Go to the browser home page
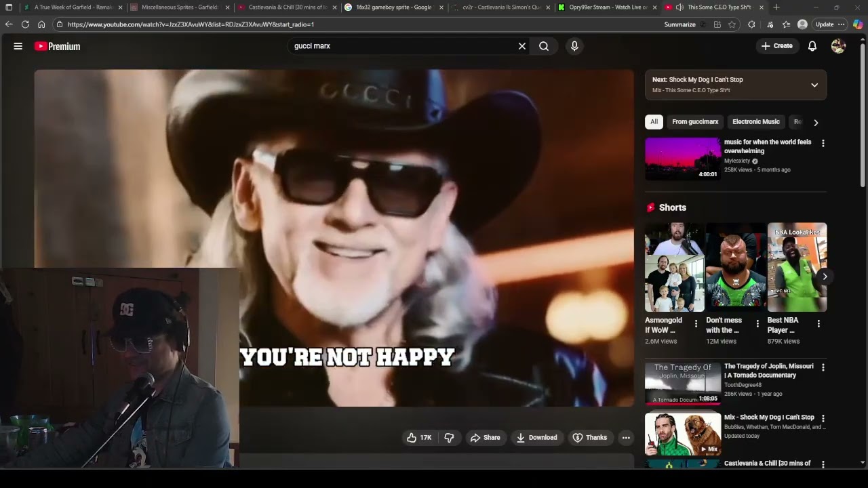This screenshot has height=488, width=868. [41, 24]
